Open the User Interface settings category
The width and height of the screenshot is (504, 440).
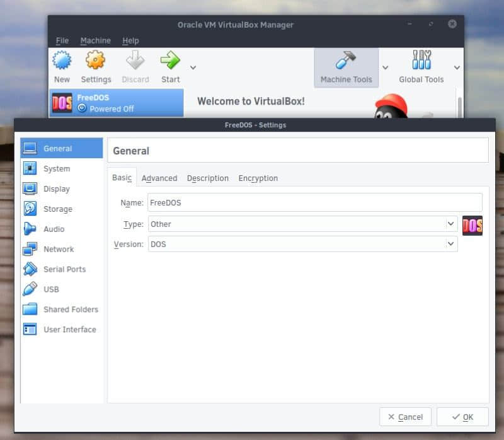pyautogui.click(x=62, y=329)
